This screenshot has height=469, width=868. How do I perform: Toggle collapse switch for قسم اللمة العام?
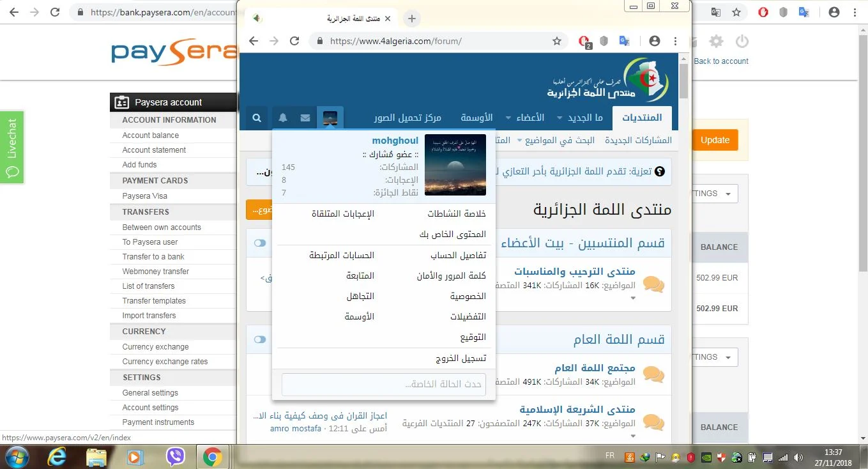260,339
